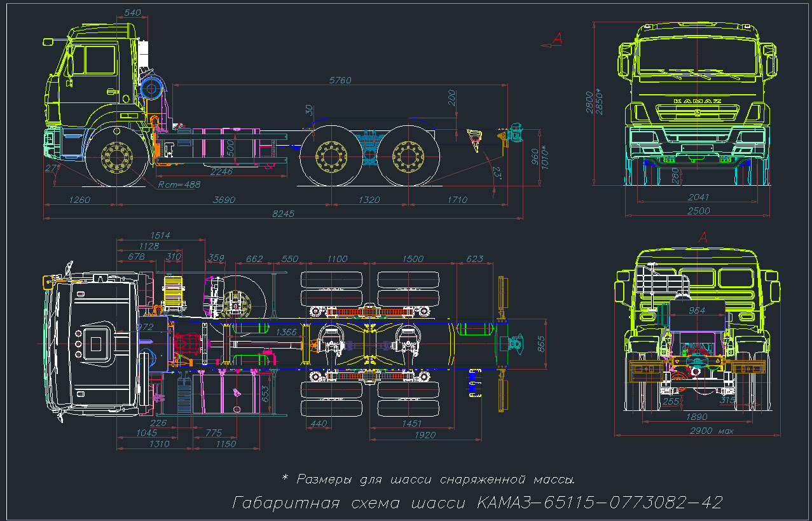The width and height of the screenshot is (812, 521).
Task: Click the drawing title "Габаритная схема шасси КАМАЗ-65115-0773082-42"
Action: (478, 503)
